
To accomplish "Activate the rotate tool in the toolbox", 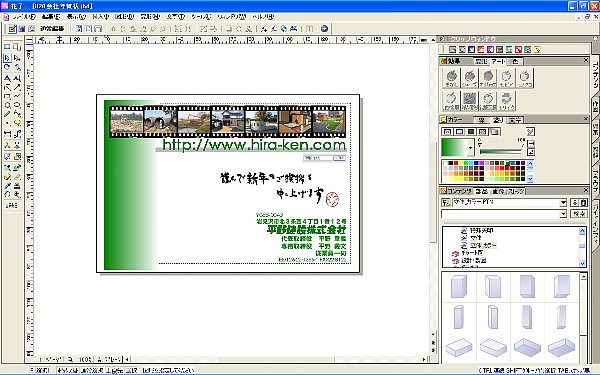I will coord(7,67).
